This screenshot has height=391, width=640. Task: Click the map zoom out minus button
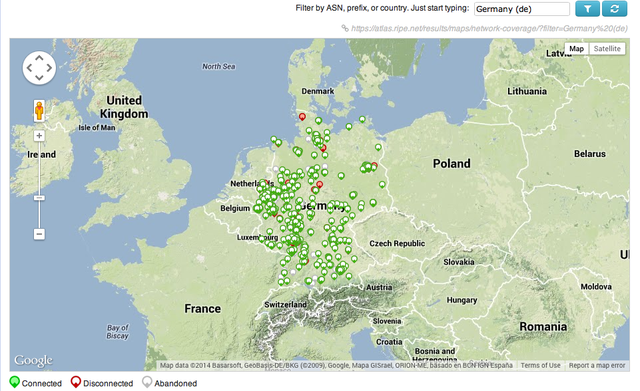(x=39, y=234)
